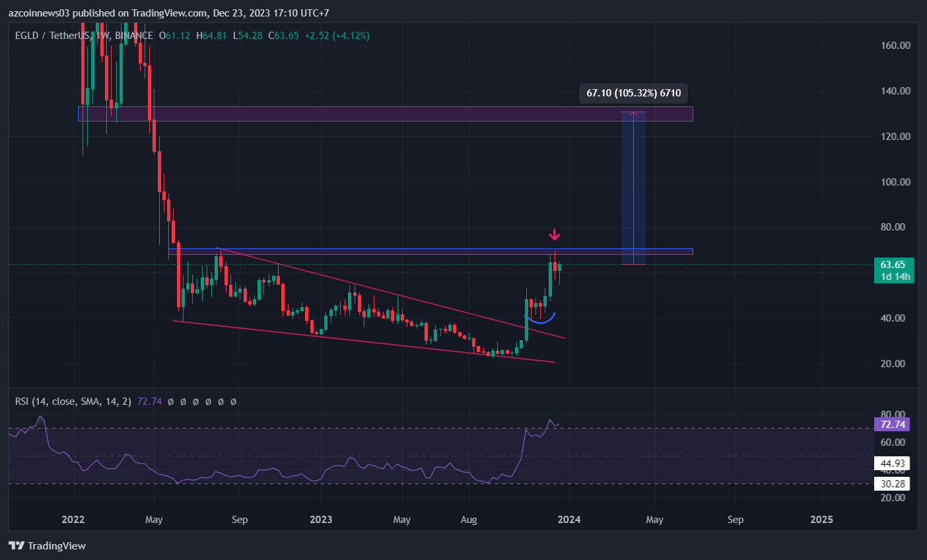Click the 67.10 (105.32%) measurement label

click(633, 93)
